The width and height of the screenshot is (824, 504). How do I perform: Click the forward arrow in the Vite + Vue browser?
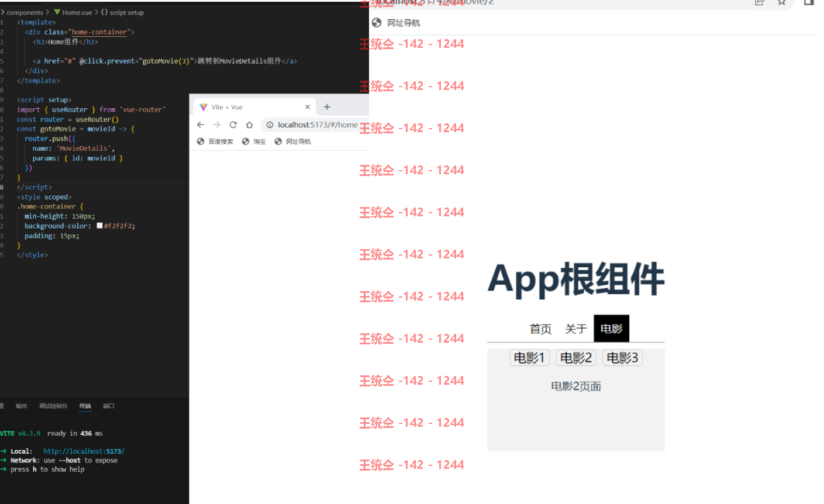coord(217,125)
